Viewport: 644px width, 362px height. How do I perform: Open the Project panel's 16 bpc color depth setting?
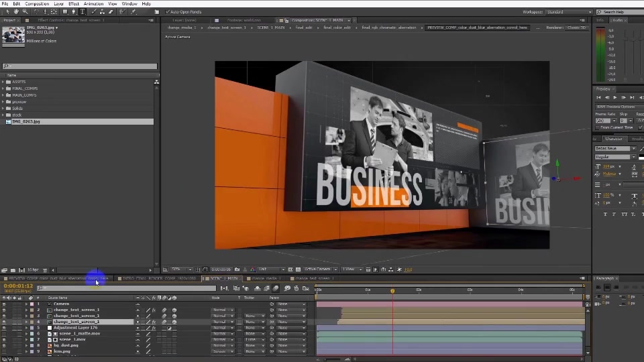(x=33, y=270)
